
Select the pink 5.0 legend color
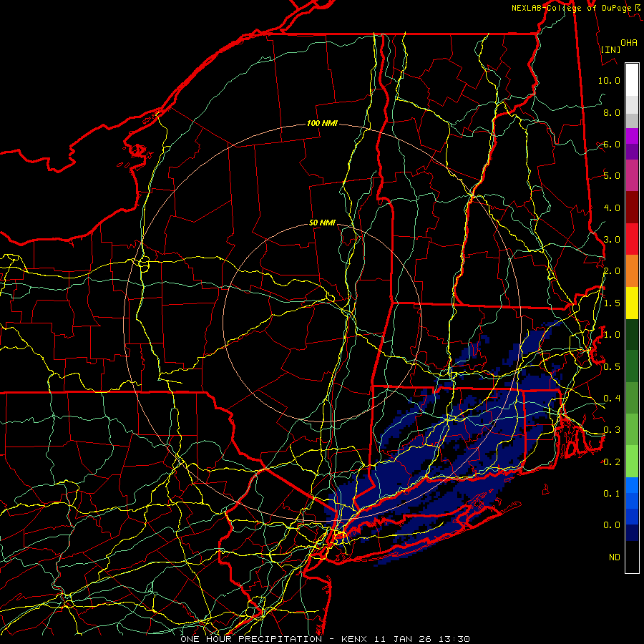pyautogui.click(x=632, y=175)
